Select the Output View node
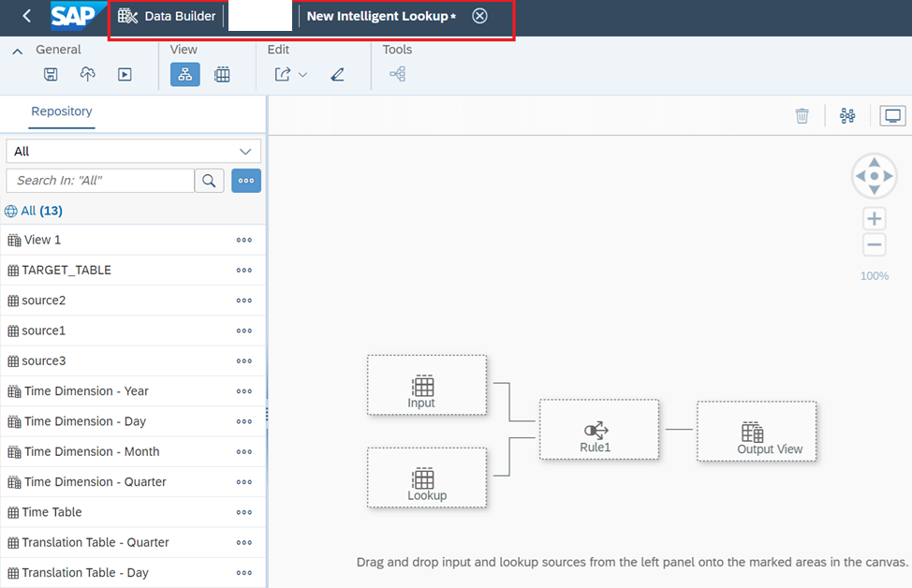Viewport: 912px width, 588px height. (x=757, y=431)
